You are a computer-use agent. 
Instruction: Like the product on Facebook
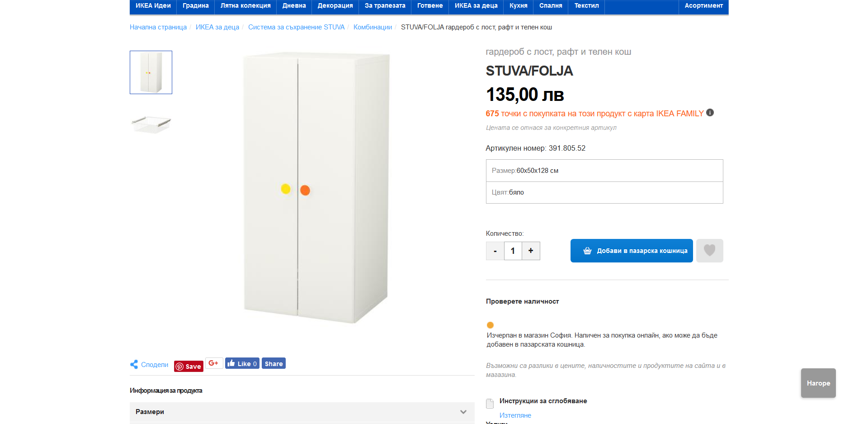242,363
